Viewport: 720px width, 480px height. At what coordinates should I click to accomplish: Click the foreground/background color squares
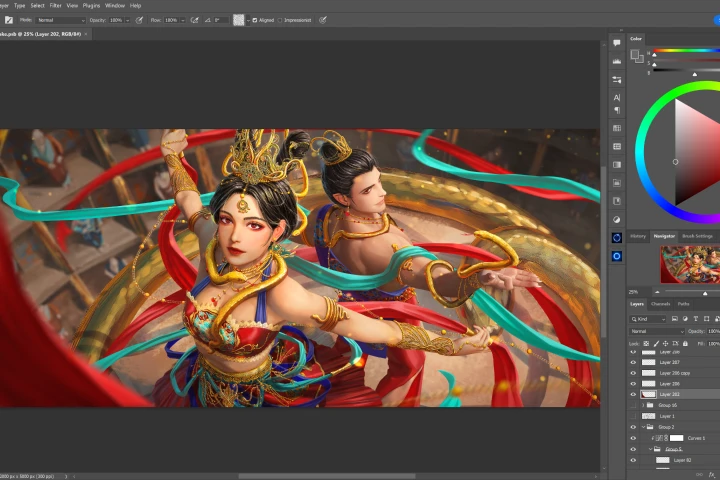click(x=636, y=56)
